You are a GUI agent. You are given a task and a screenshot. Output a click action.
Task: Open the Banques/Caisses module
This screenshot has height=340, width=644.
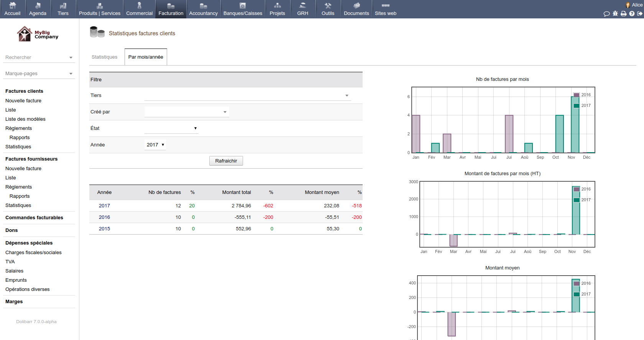point(243,9)
